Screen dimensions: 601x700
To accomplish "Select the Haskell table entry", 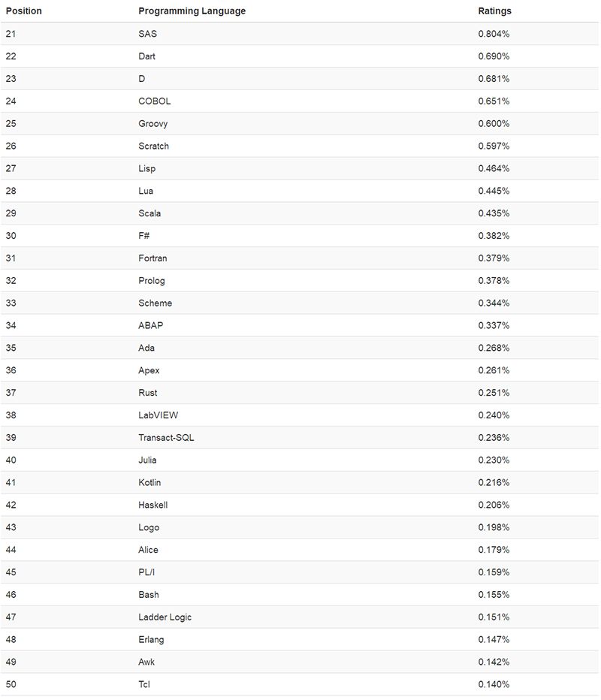I will 153,505.
